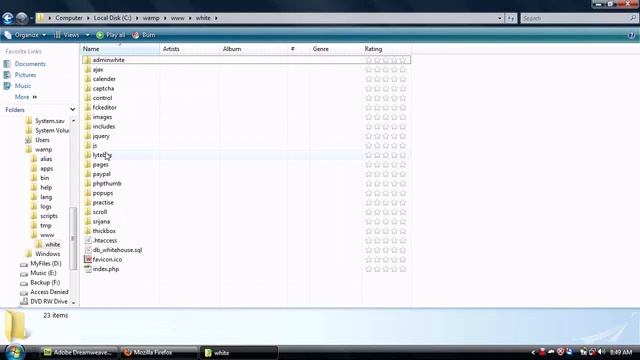Viewport: 640px width, 360px height.
Task: Select the srijana folder name
Action: point(101,222)
